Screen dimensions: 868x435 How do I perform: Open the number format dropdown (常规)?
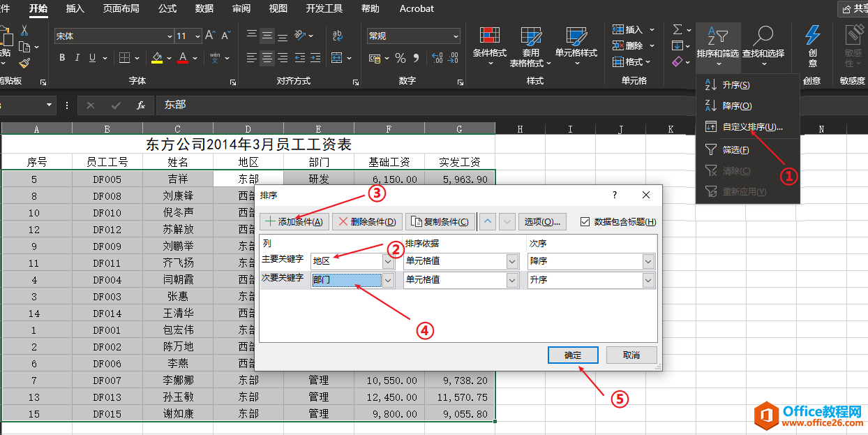click(x=456, y=36)
